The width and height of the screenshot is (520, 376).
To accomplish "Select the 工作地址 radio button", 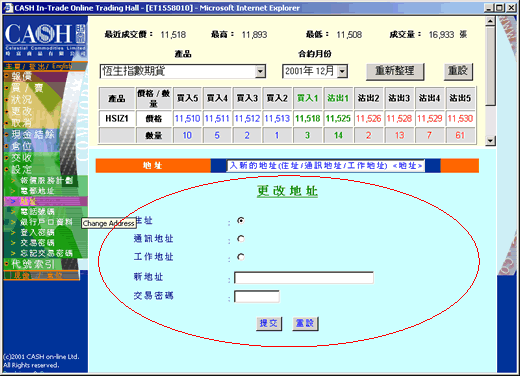I will [241, 257].
